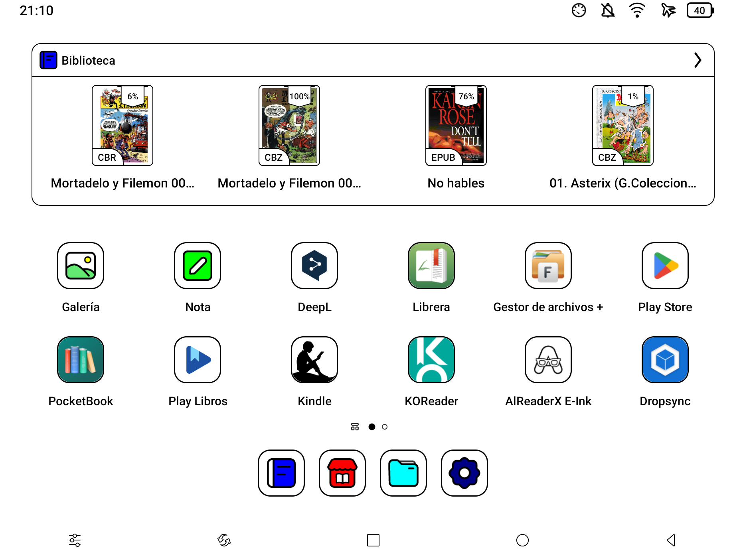
Task: Open the KOReader app
Action: pyautogui.click(x=431, y=360)
